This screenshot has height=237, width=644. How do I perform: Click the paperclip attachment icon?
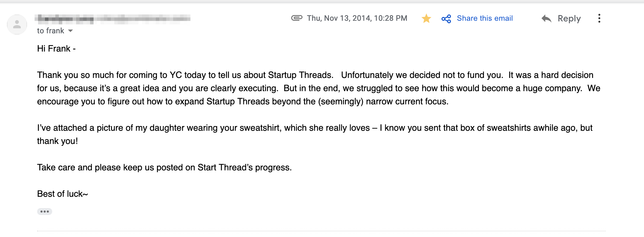[x=297, y=18]
